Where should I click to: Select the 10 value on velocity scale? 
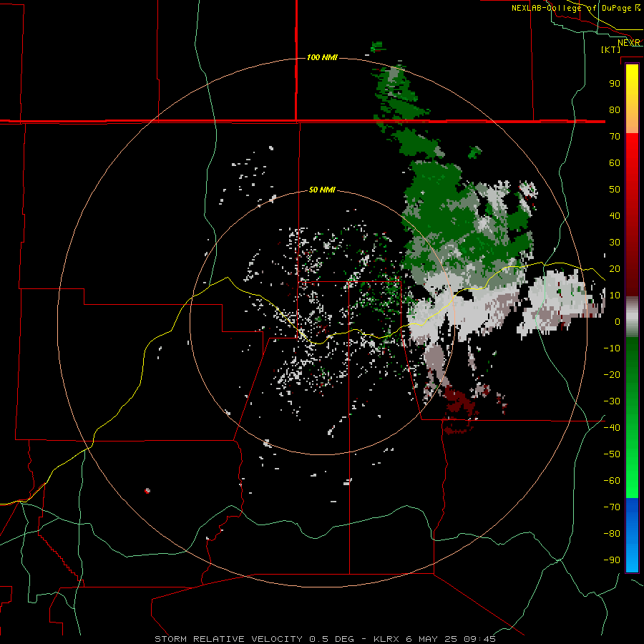pyautogui.click(x=615, y=296)
